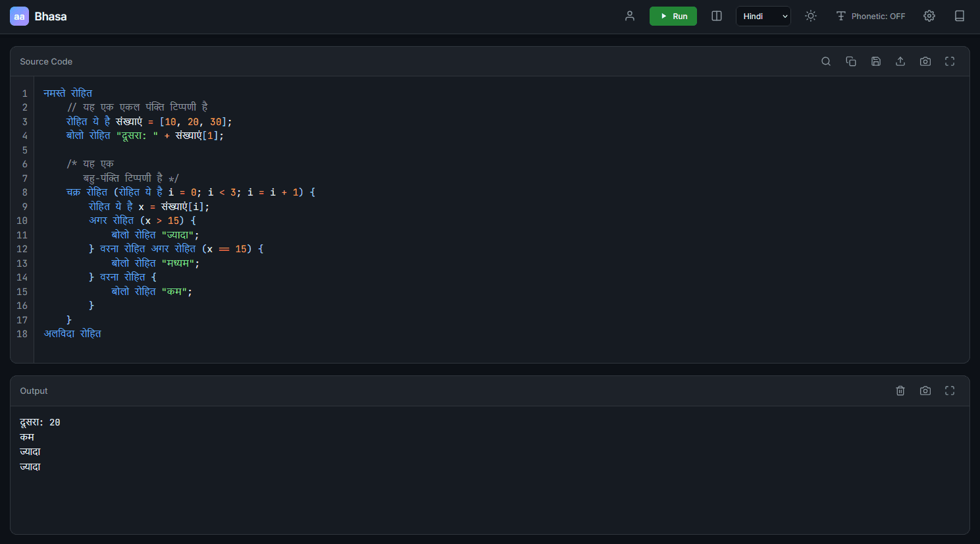
Task: Toggle Phonetic mode on
Action: (x=871, y=16)
